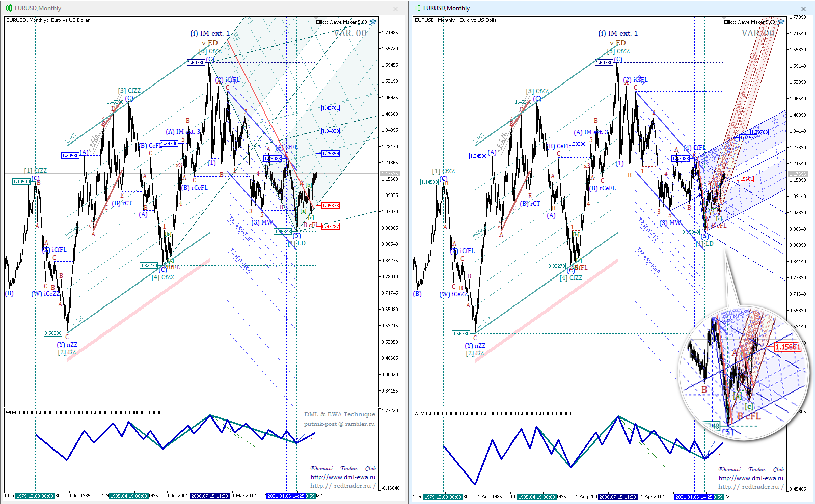
Task: Select the red 1.05338 price label in left chart
Action: (331, 206)
